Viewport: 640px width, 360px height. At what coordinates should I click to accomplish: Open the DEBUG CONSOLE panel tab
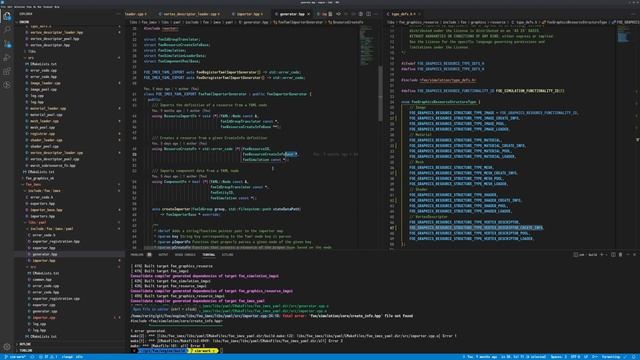click(185, 255)
